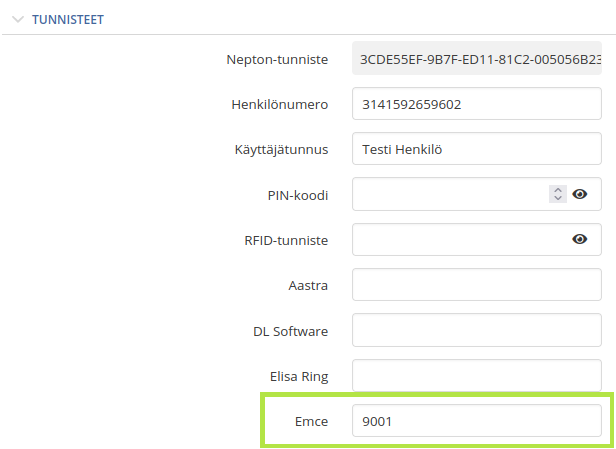
Task: Increase PIN-koodi using stepper up arrow
Action: pyautogui.click(x=558, y=190)
